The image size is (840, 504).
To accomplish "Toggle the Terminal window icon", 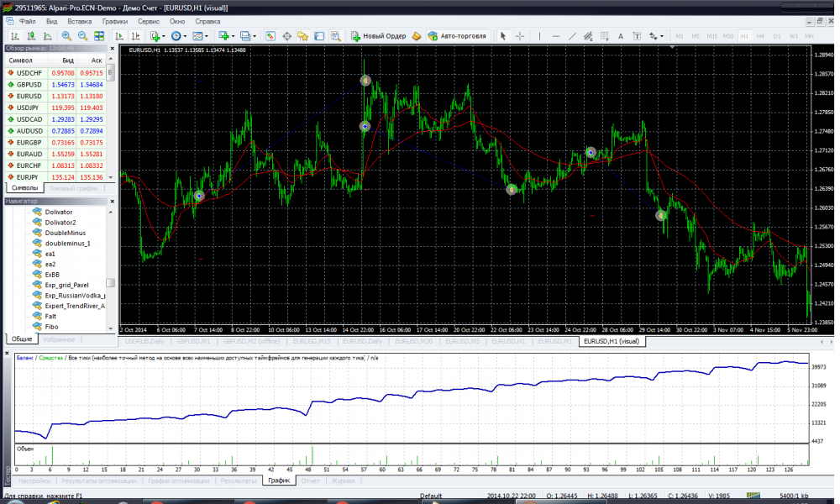I will [x=318, y=36].
